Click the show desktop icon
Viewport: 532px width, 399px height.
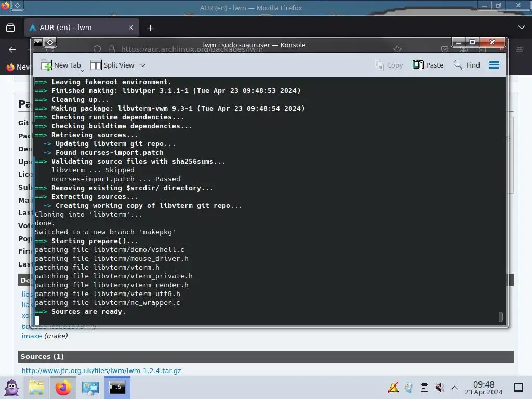point(518,388)
